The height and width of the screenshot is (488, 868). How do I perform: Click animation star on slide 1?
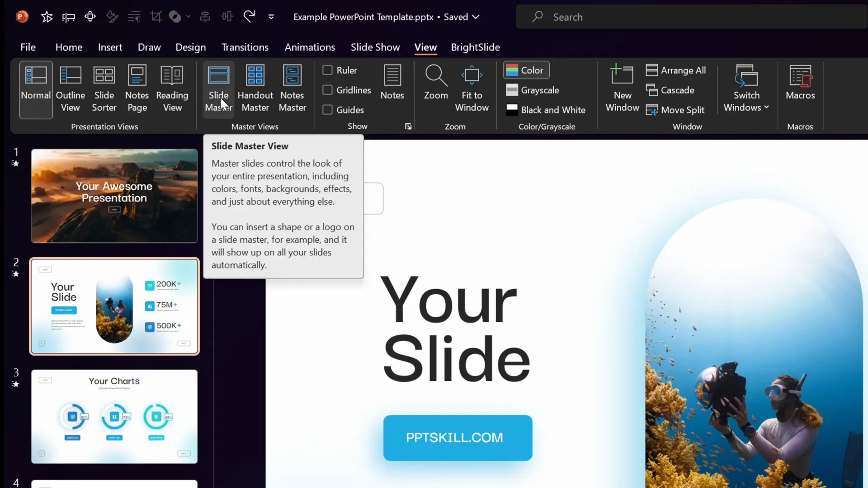(15, 164)
